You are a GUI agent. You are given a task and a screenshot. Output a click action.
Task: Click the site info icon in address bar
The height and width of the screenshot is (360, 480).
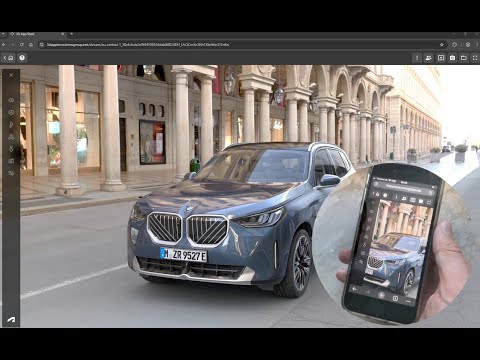click(42, 44)
